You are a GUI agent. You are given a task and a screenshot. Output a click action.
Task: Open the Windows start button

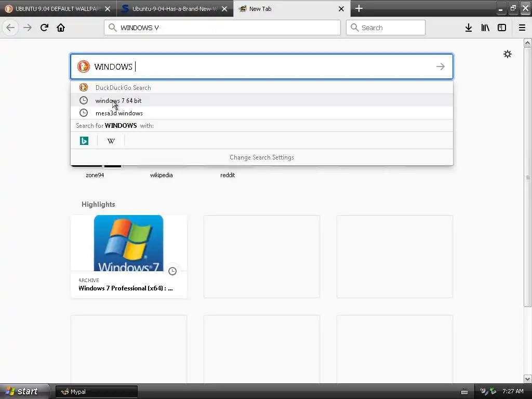(25, 391)
